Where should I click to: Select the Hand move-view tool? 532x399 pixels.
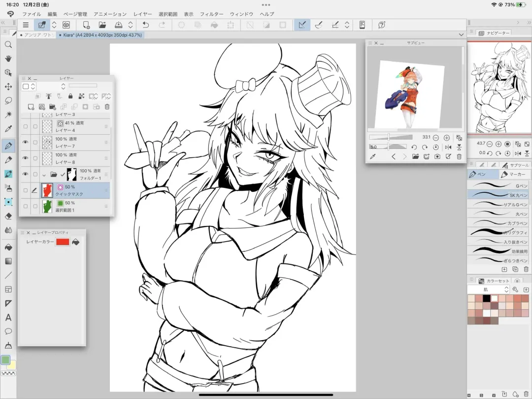point(8,59)
